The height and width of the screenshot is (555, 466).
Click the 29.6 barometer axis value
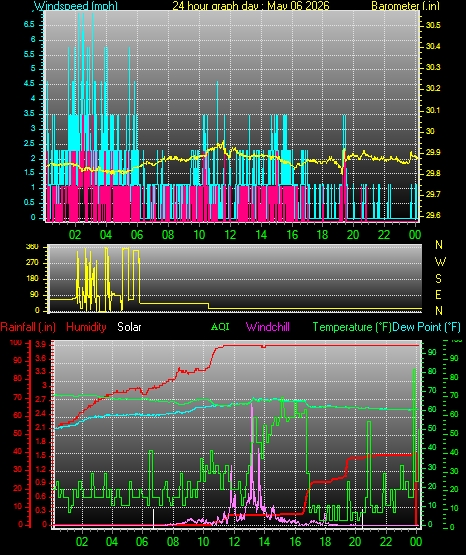(x=433, y=216)
